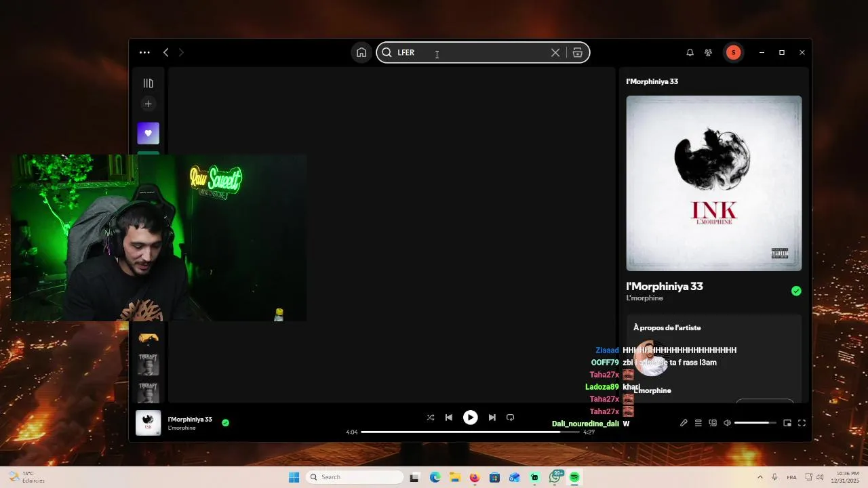Go back using the left arrow

click(165, 52)
